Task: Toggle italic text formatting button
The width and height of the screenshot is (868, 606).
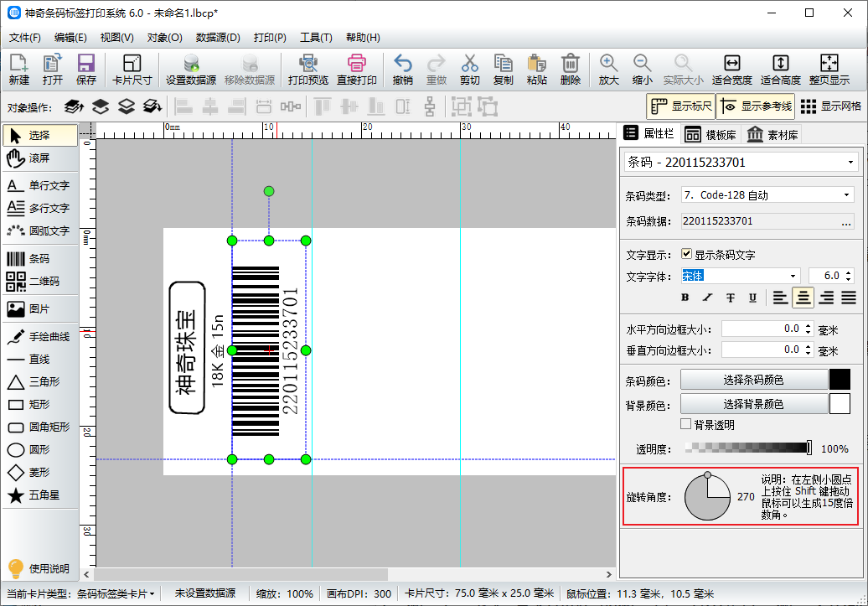Action: click(707, 298)
